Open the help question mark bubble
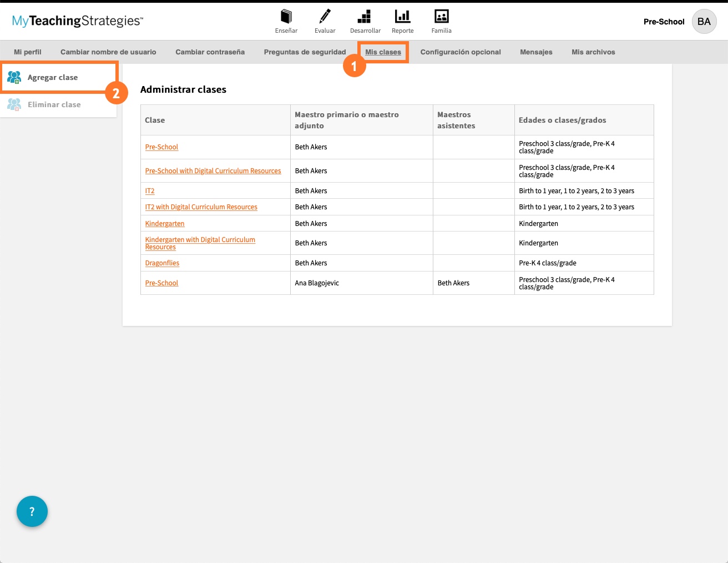This screenshot has width=728, height=563. tap(32, 511)
